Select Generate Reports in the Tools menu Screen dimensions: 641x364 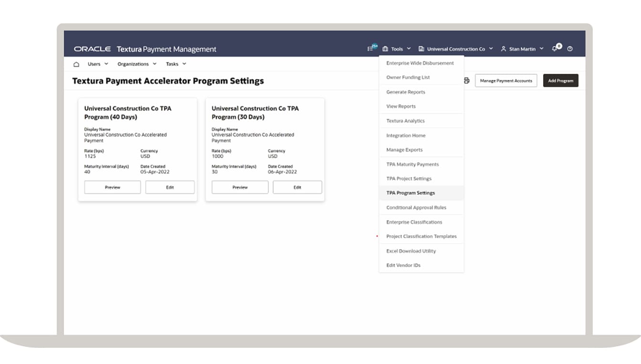pyautogui.click(x=406, y=92)
